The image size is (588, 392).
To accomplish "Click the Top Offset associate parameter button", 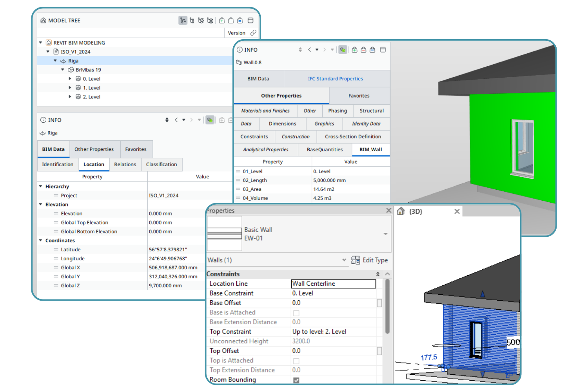I will 379,351.
